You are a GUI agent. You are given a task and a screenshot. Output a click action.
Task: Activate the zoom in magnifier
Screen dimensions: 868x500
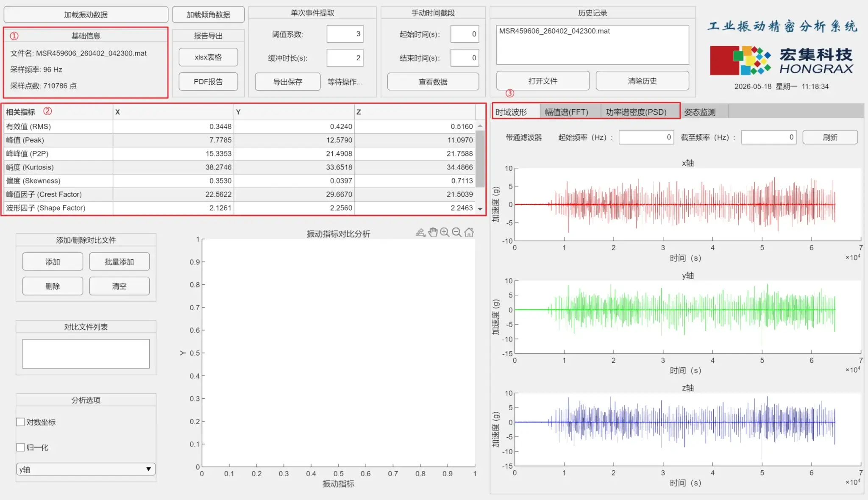coord(445,232)
